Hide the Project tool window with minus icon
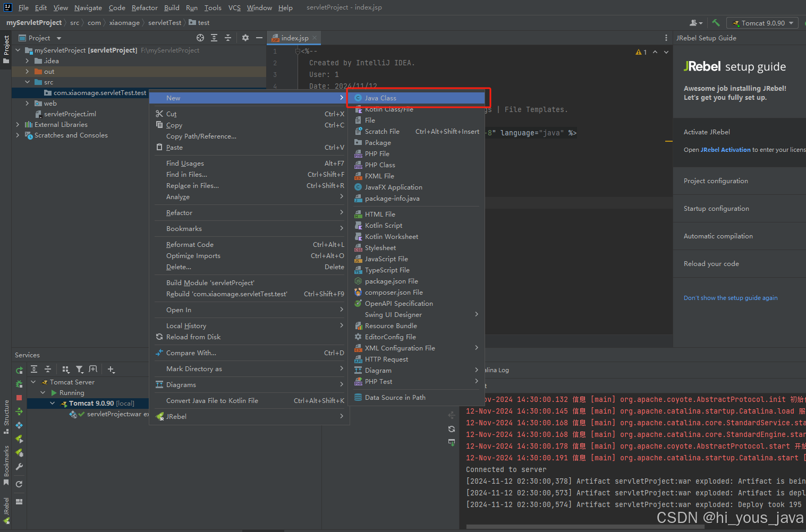Screen dimensions: 806x532 point(259,38)
